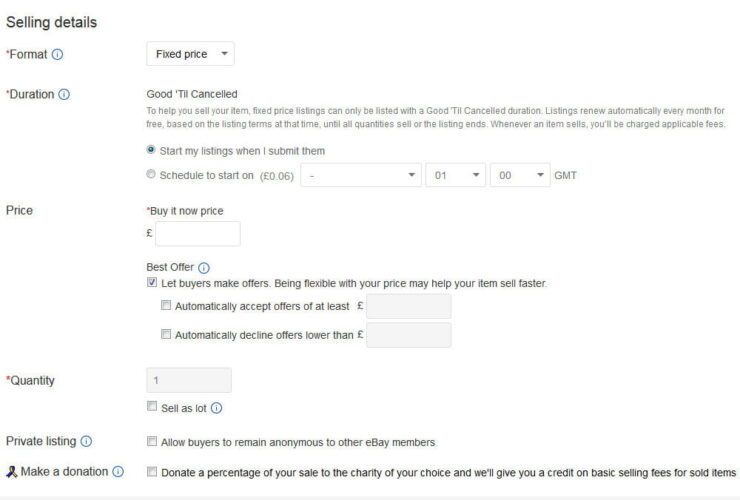The height and width of the screenshot is (500, 740).
Task: Enable automatically decline offers checkbox
Action: [166, 335]
